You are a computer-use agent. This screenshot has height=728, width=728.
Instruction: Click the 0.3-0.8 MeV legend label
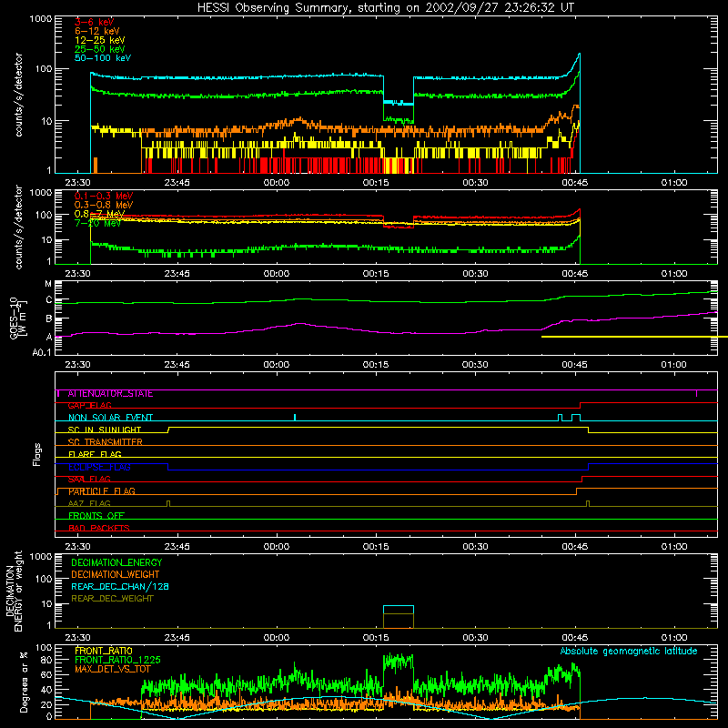click(104, 205)
